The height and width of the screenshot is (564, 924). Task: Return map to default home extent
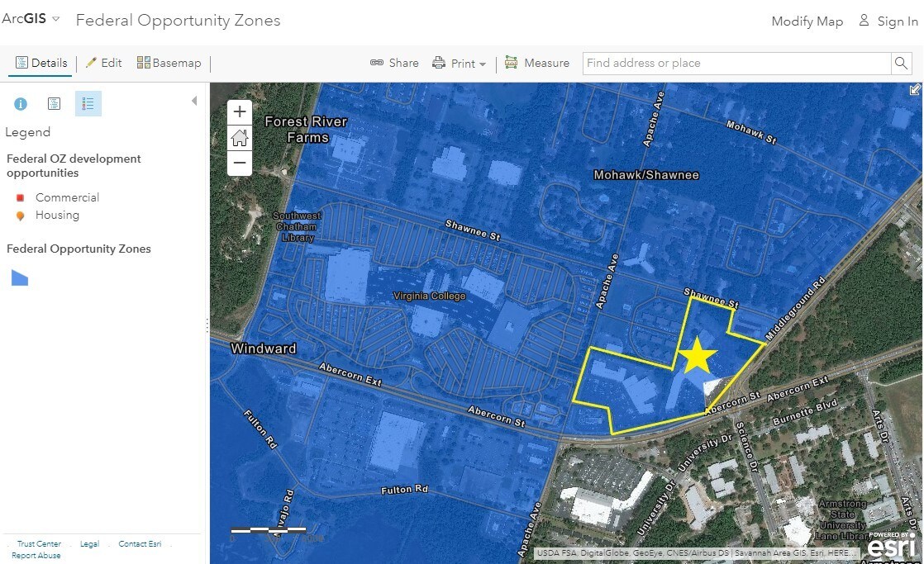240,138
